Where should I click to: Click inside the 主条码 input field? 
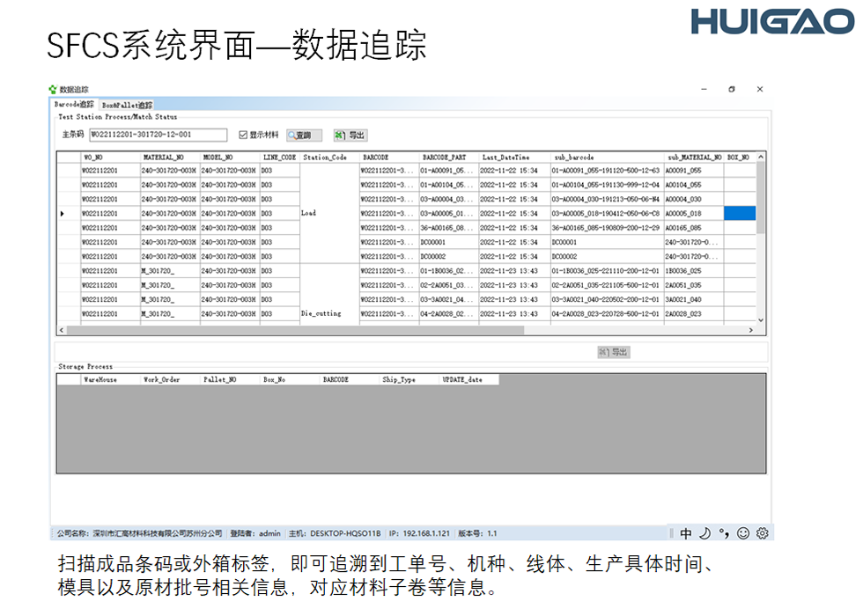(159, 135)
